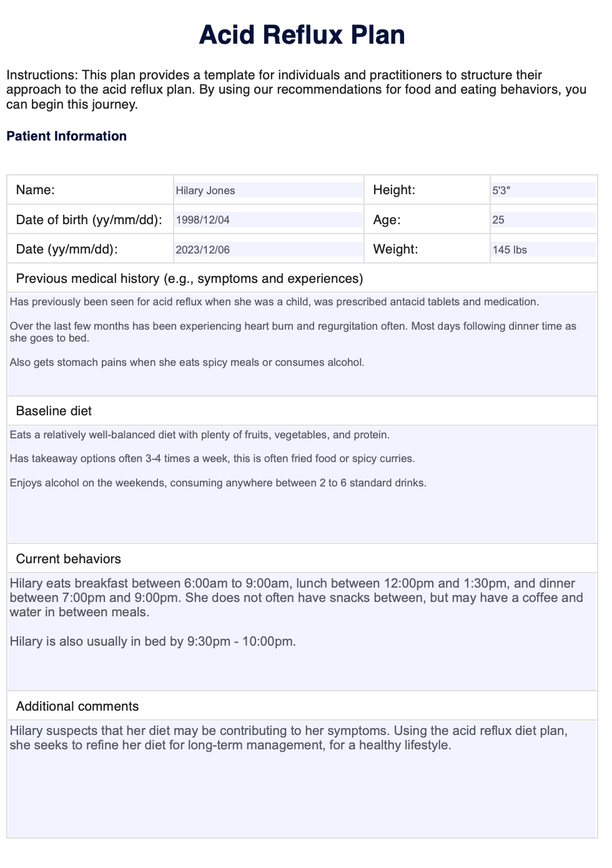Screen dimensions: 612x868
Task: Click the 'Weight:' label
Action: pyautogui.click(x=395, y=249)
